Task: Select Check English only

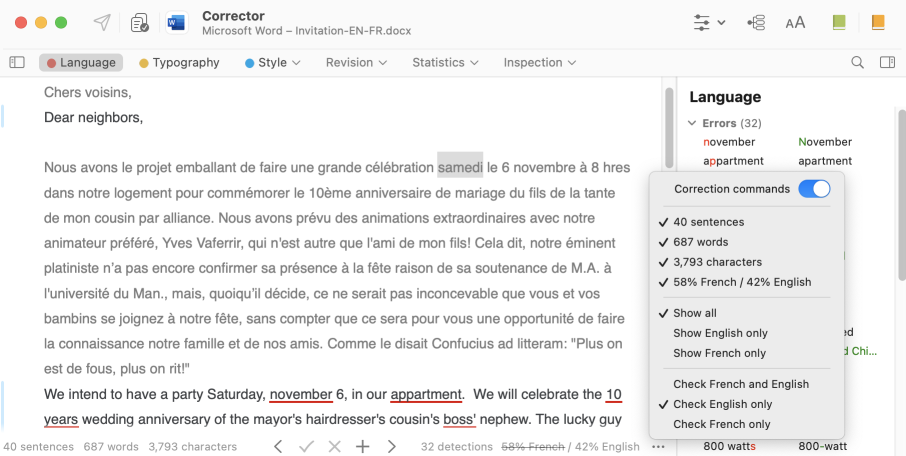Action: coord(746,405)
